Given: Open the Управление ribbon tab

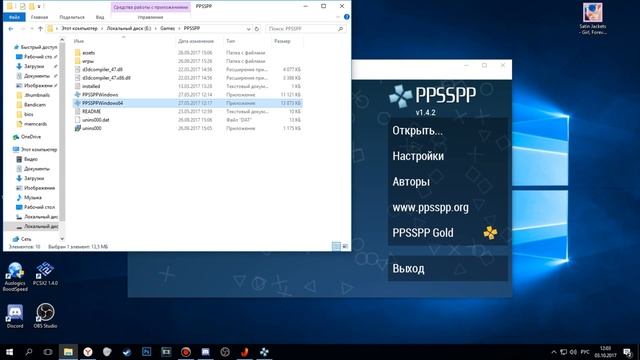Looking at the screenshot, I should point(150,17).
